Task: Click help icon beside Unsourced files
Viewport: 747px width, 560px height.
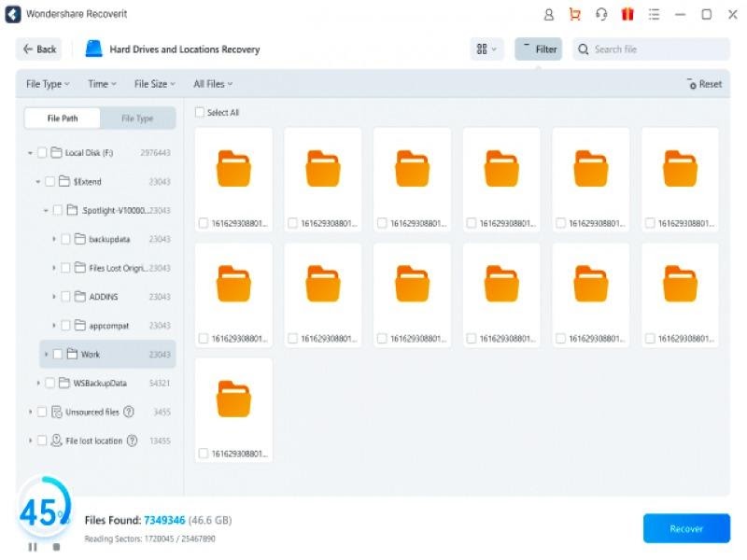Action: coord(129,412)
